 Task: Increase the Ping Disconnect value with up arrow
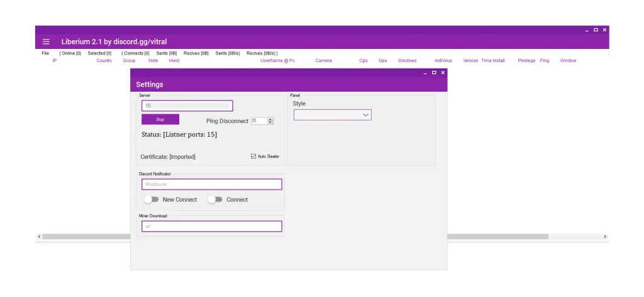[270, 119]
